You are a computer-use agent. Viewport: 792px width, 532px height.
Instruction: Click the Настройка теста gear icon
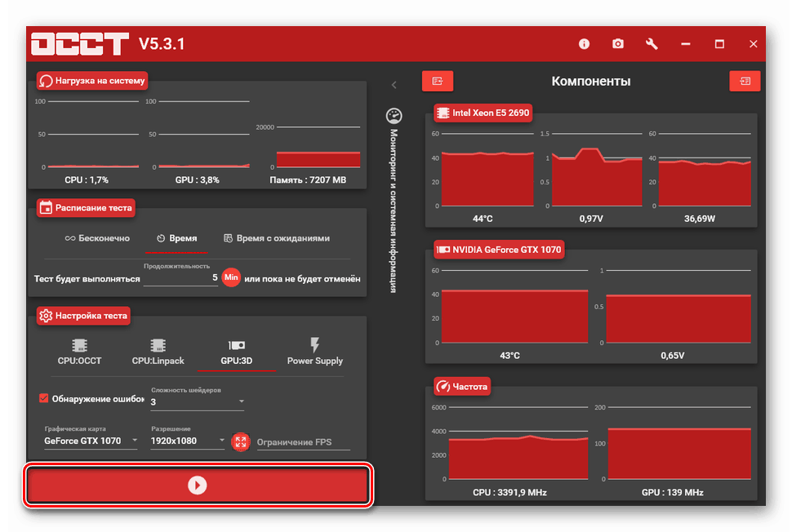pos(46,316)
